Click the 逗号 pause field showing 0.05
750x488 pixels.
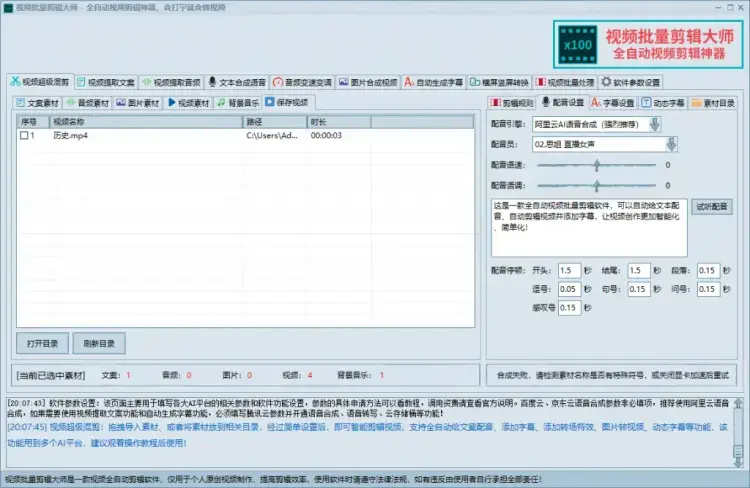click(569, 289)
